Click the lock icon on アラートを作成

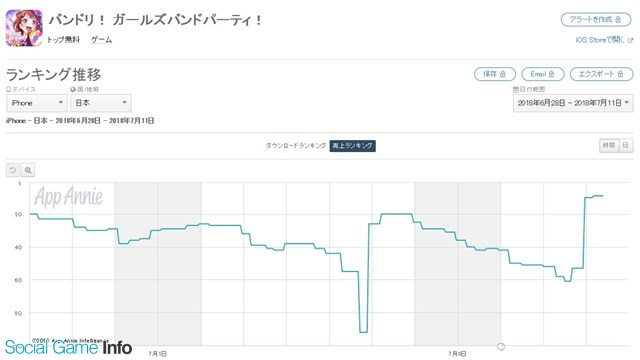(618, 19)
